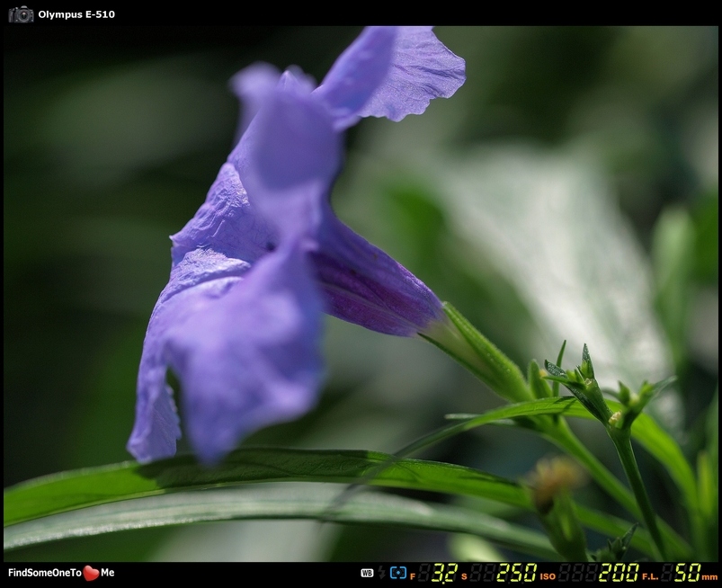The height and width of the screenshot is (588, 722).
Task: Click the ISO 200 value readout
Action: coord(619,573)
